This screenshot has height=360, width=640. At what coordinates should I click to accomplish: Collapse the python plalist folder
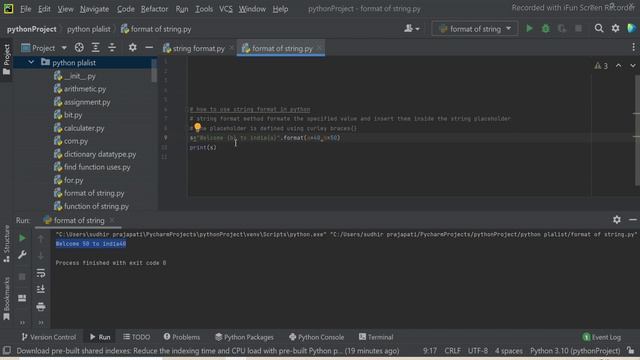(31, 62)
